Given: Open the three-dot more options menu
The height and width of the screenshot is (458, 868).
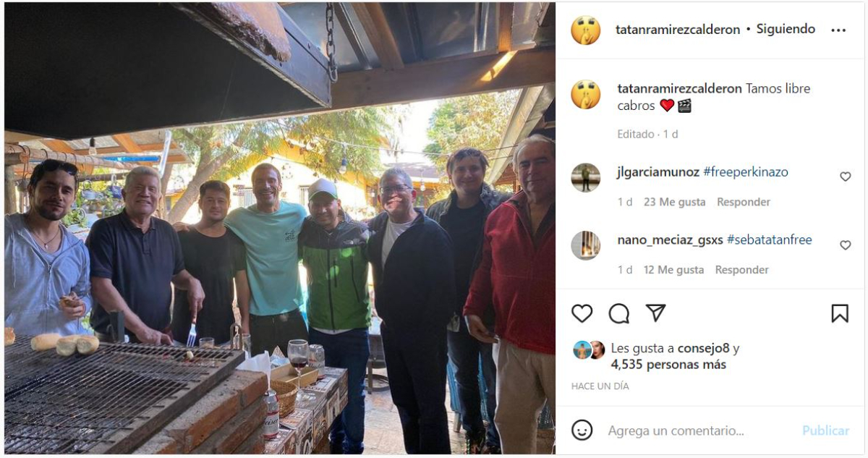Looking at the screenshot, I should pos(838,30).
